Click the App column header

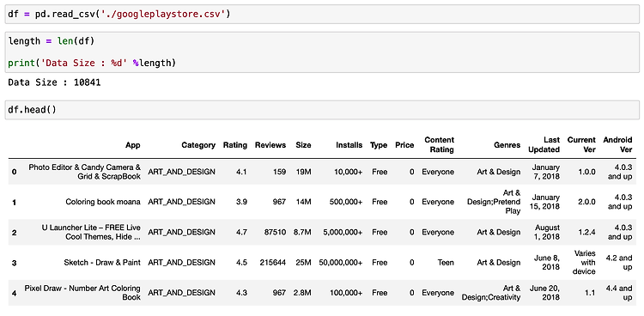coord(133,145)
